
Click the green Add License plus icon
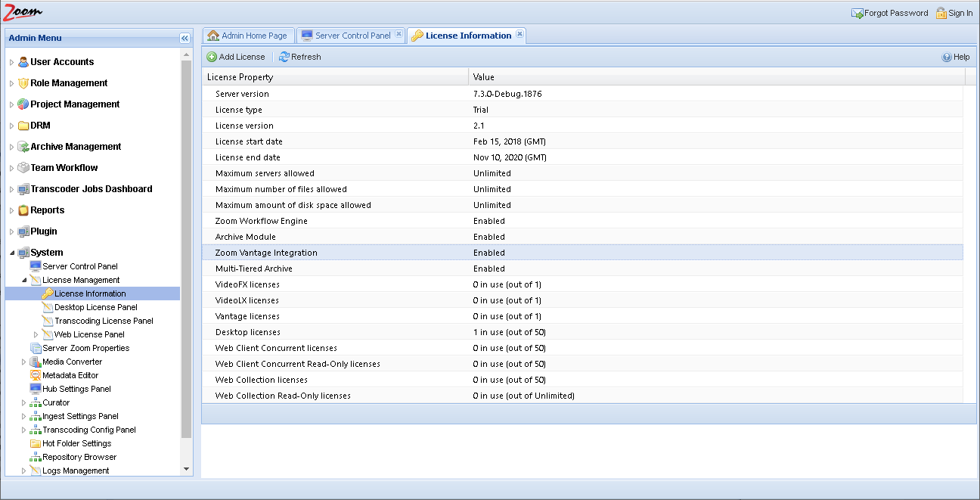(x=212, y=57)
